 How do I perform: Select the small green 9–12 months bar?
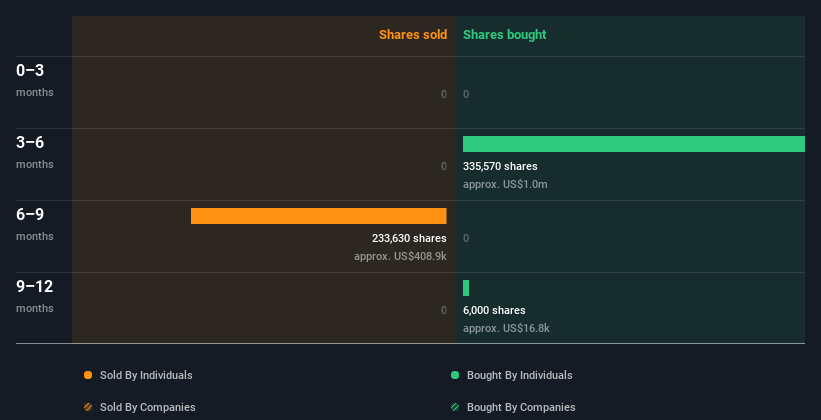466,288
